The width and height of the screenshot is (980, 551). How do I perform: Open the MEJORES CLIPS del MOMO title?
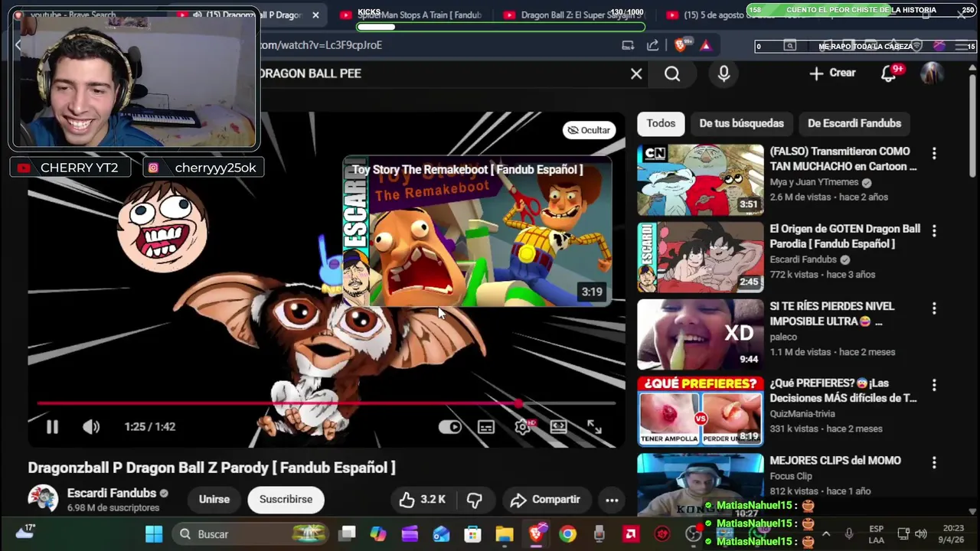[835, 461]
